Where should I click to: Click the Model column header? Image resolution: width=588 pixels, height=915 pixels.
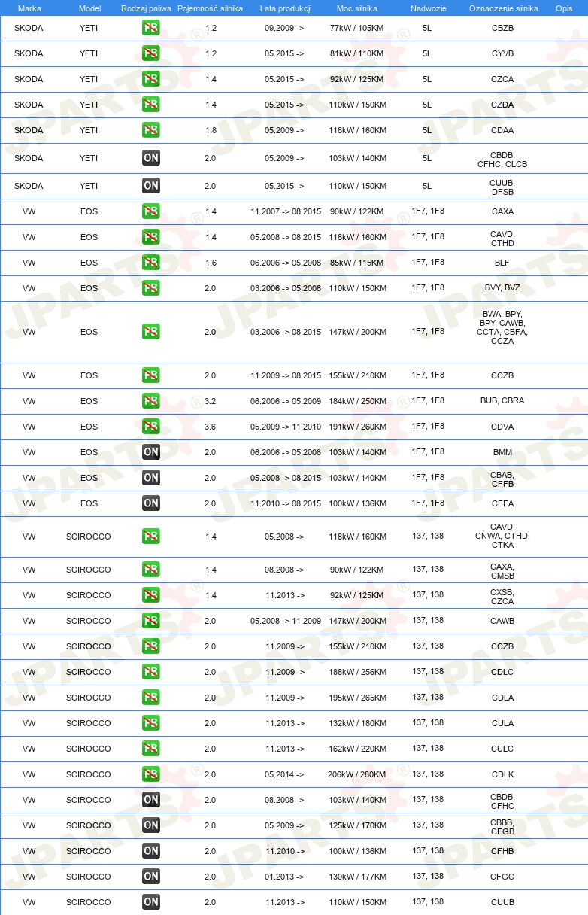coord(89,8)
